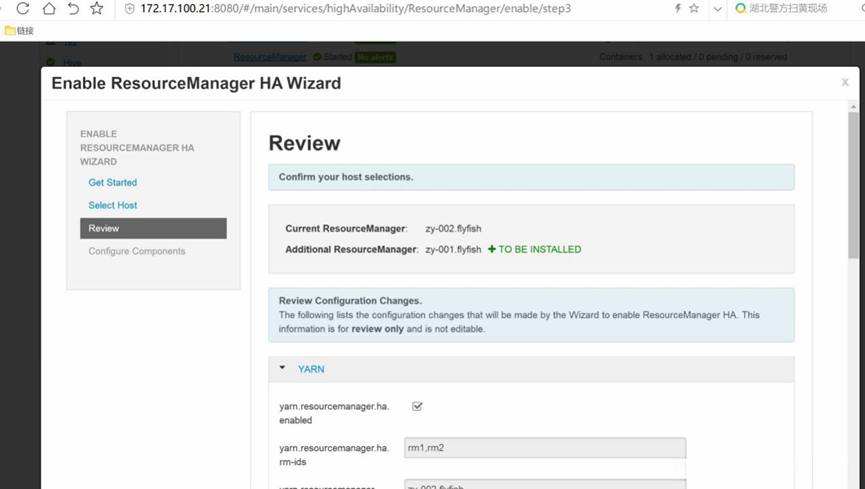Go to Get Started wizard step
The height and width of the screenshot is (489, 865).
click(113, 183)
